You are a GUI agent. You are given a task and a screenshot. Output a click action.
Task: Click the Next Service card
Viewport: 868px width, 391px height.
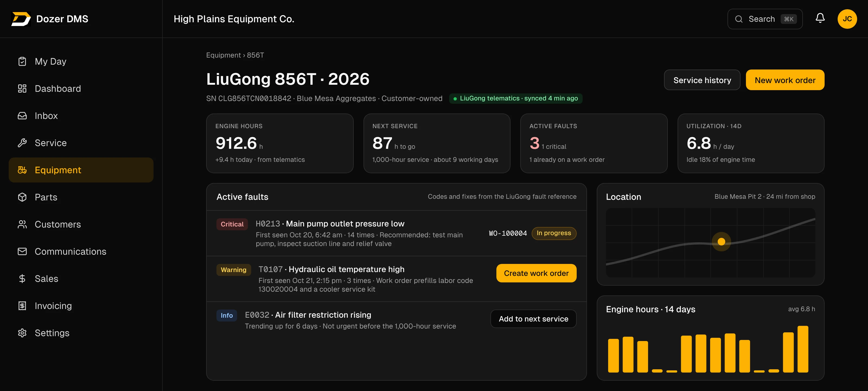(x=437, y=143)
